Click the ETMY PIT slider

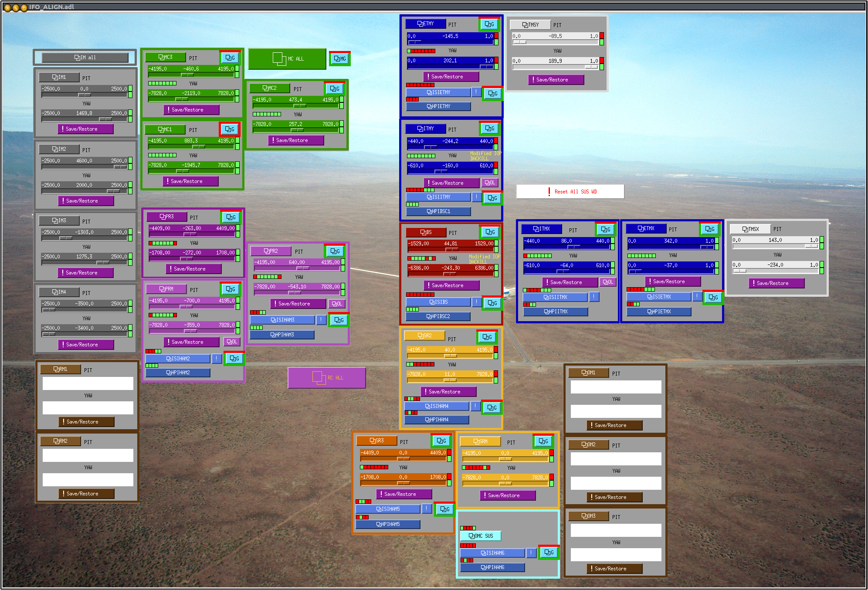click(451, 42)
